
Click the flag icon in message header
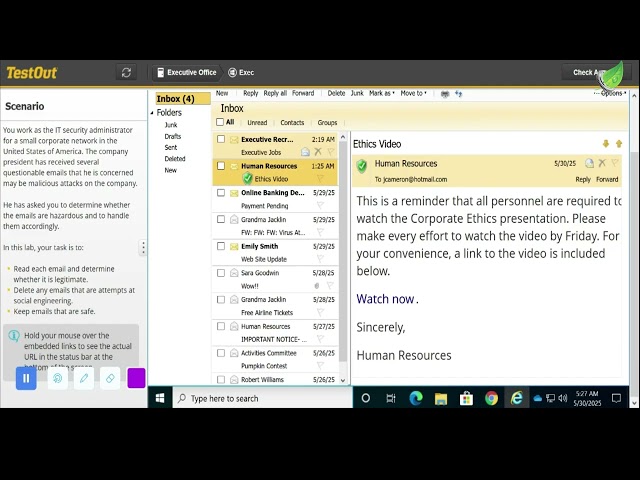pos(614,163)
